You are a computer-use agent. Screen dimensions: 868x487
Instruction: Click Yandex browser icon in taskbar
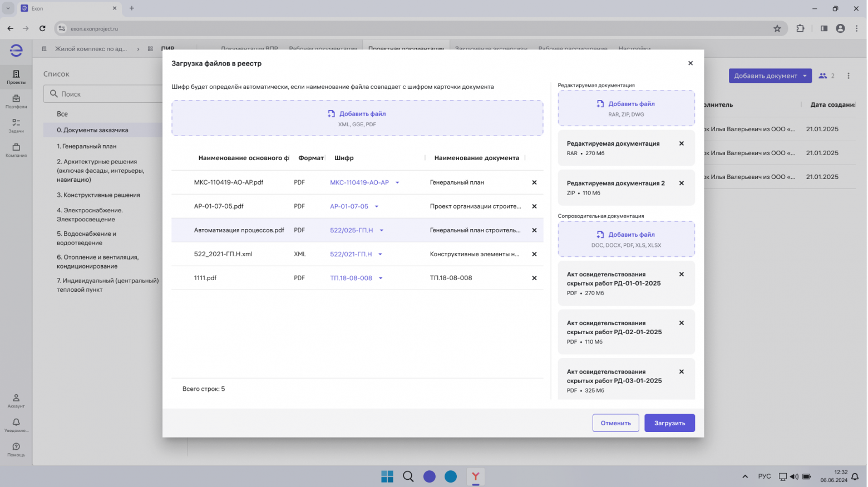point(475,476)
